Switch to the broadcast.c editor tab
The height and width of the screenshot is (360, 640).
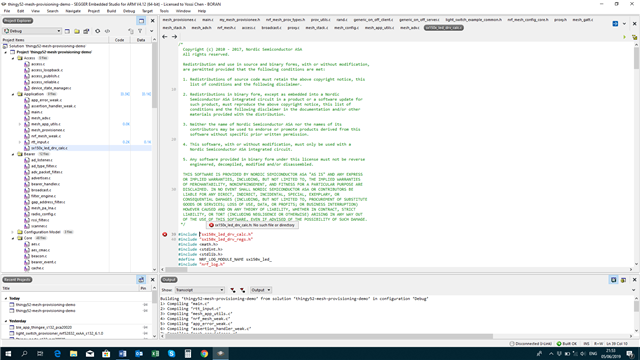click(x=271, y=28)
